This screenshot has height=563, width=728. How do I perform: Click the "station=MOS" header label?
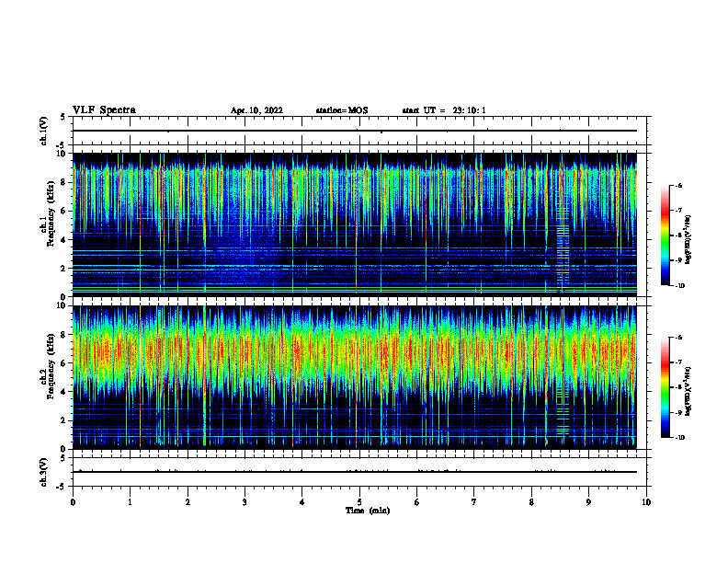342,110
